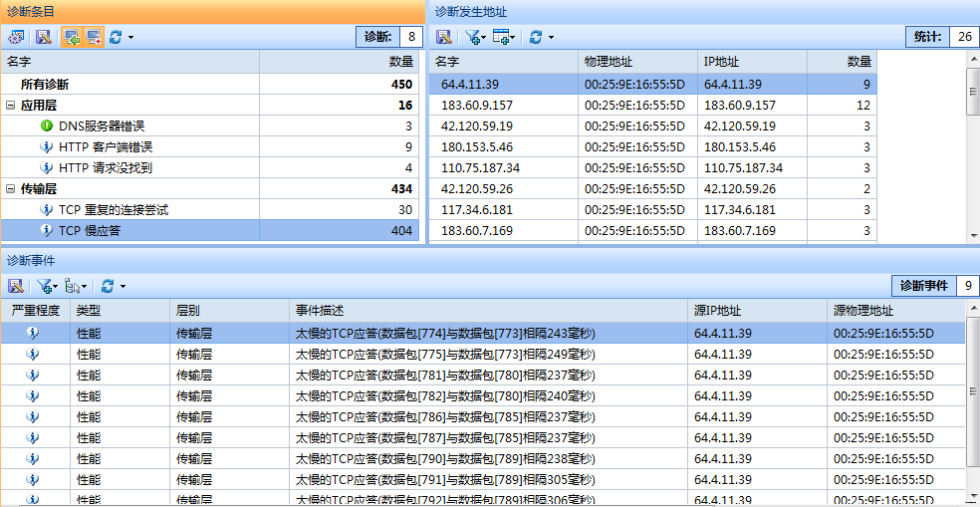Screen dimensions: 980x507
Task: Sort events by 源物理地址 column header
Action: coord(897,311)
